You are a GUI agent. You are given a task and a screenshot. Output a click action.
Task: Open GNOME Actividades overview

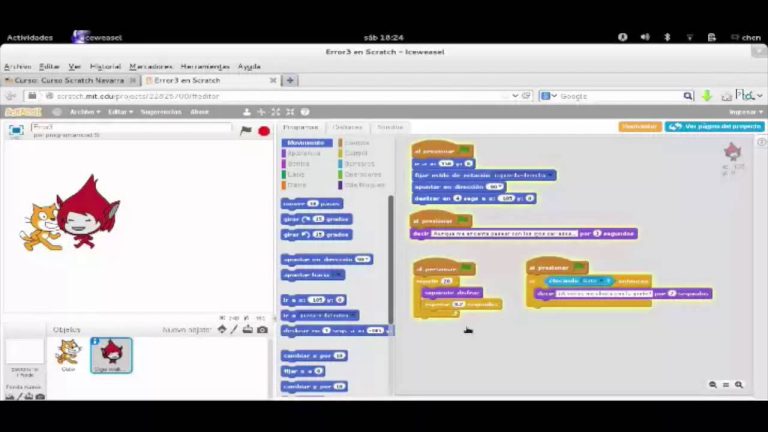point(30,37)
